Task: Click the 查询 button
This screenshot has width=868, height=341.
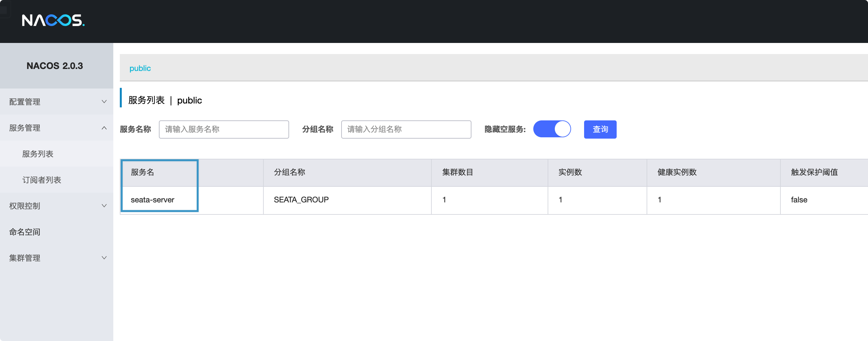Action: tap(600, 129)
